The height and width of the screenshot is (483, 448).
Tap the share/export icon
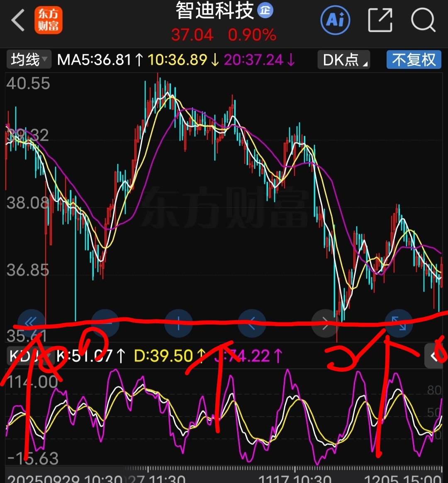click(380, 20)
